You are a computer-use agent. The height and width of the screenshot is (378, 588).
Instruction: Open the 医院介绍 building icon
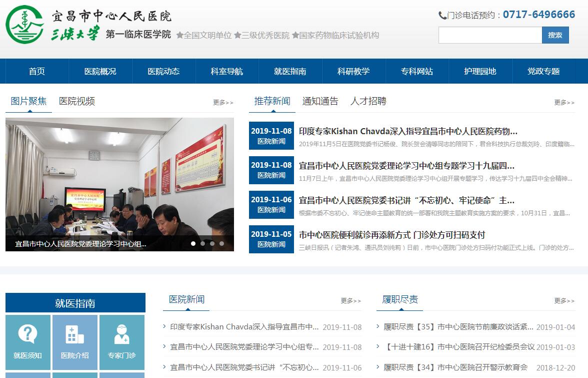click(74, 334)
